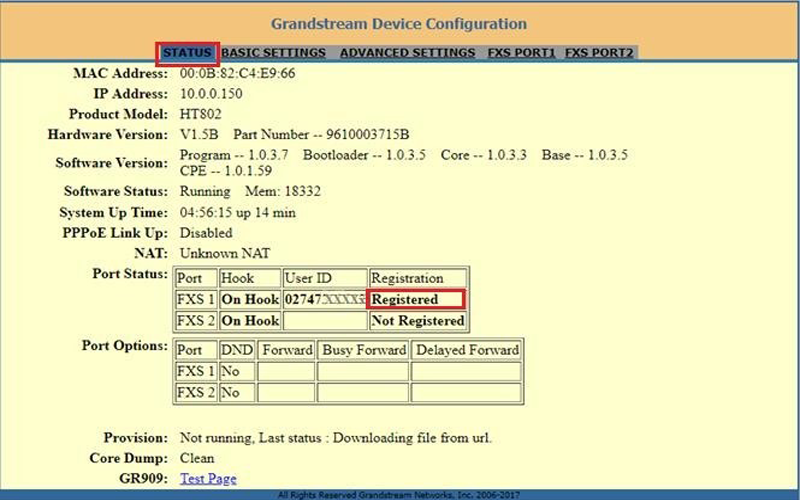The height and width of the screenshot is (500, 800).
Task: Click the Registration column header
Action: 406,279
